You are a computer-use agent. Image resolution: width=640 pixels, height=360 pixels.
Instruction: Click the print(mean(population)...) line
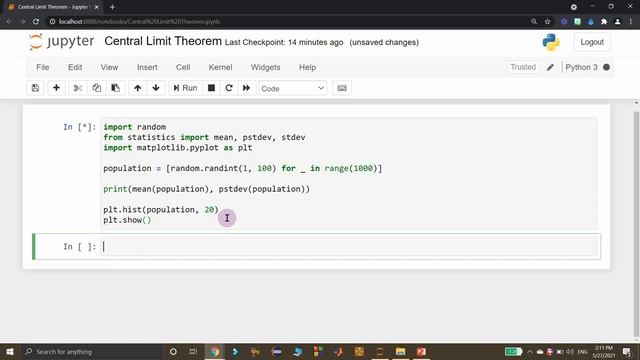(207, 189)
